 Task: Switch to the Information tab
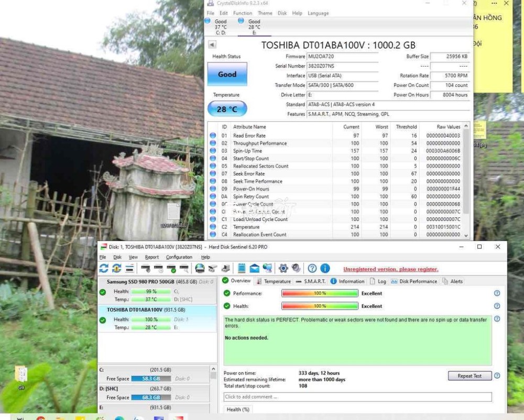coord(347,281)
